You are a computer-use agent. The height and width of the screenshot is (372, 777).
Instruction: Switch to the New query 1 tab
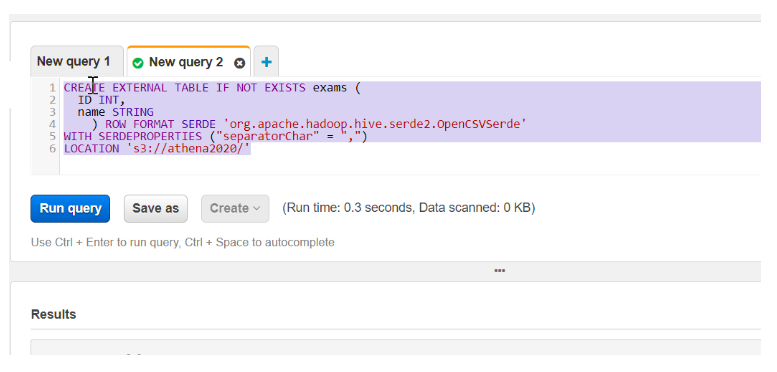click(x=76, y=62)
